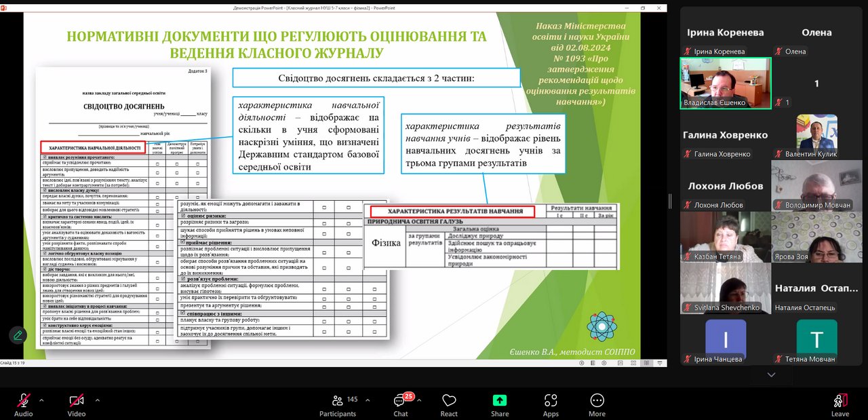Open the More options menu

point(597,404)
